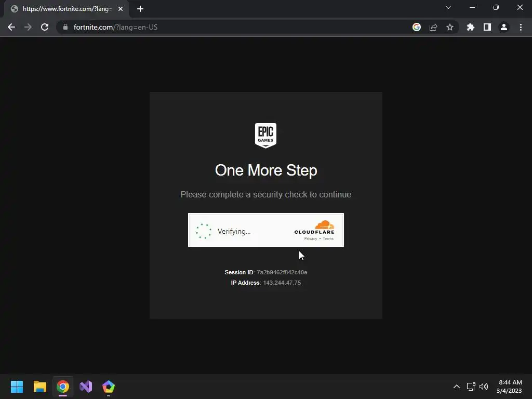Reload the Fortnite page
The image size is (532, 399).
(x=45, y=27)
